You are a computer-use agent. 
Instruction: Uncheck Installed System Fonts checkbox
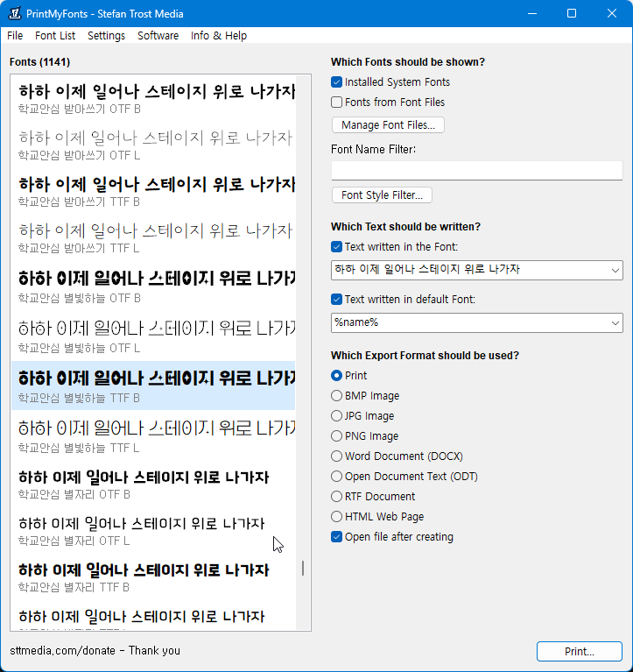(336, 81)
